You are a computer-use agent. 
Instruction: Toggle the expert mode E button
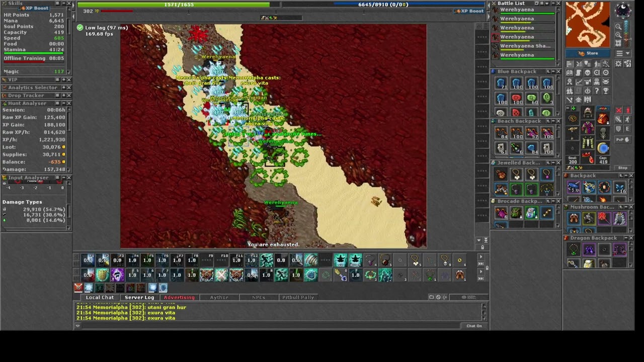tap(627, 129)
